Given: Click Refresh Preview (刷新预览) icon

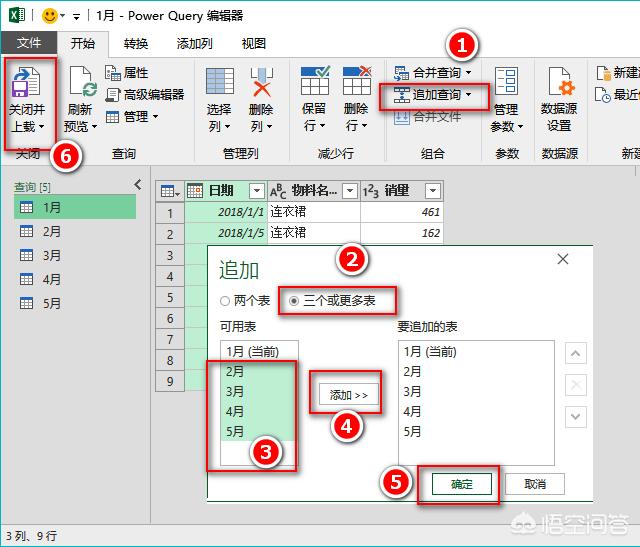Looking at the screenshot, I should [x=83, y=81].
